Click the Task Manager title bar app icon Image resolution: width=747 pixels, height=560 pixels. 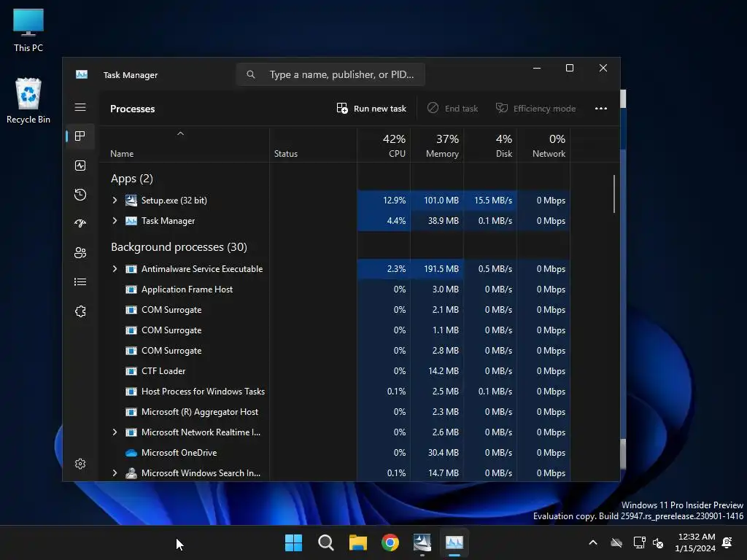82,75
